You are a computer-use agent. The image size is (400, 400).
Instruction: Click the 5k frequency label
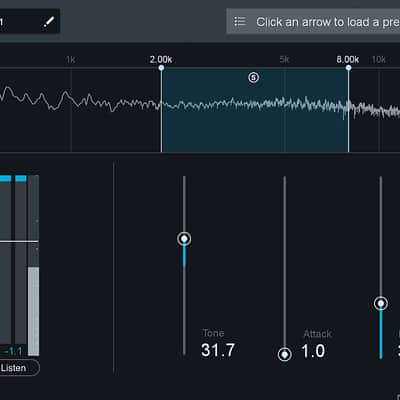click(284, 60)
